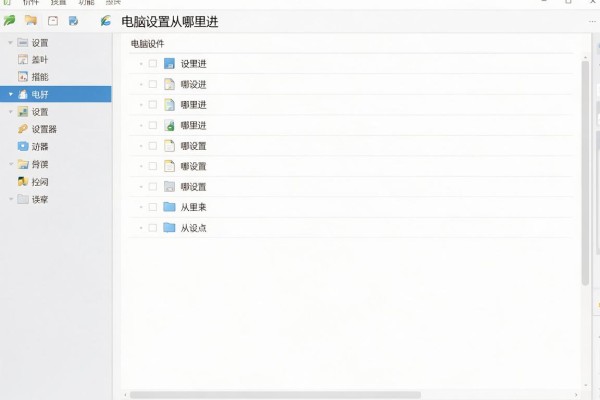This screenshot has width=600, height=400.
Task: Click the vertical scrollbar down arrow
Action: pos(585,385)
